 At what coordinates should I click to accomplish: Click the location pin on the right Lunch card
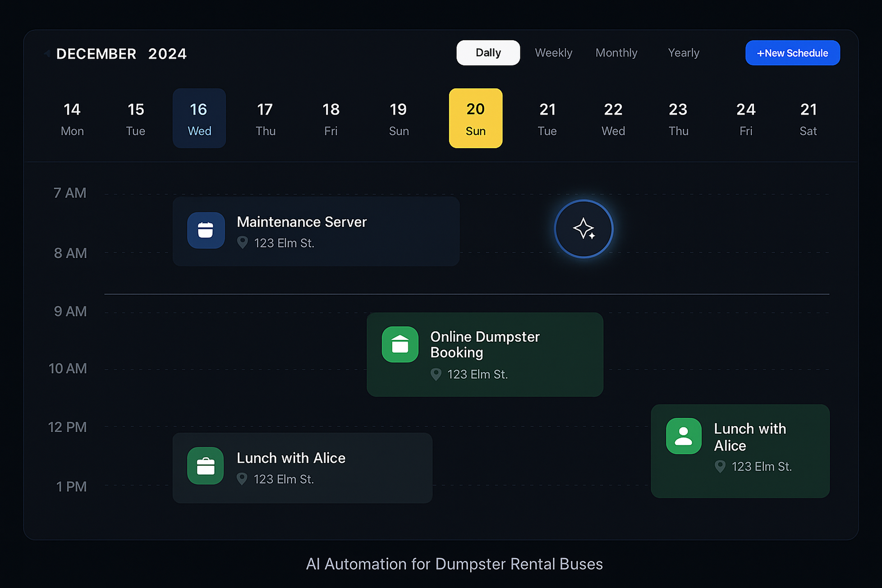click(720, 467)
